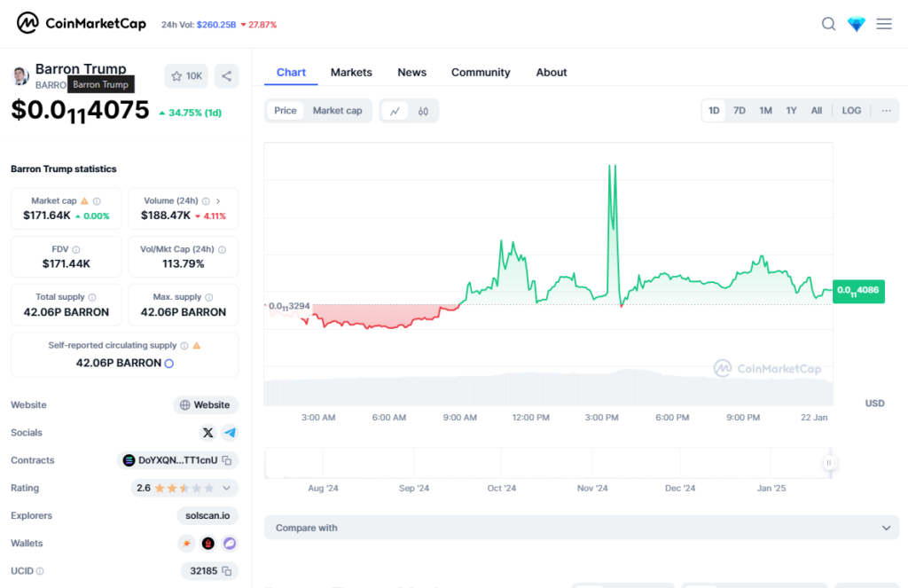Viewport: 908px width, 588px height.
Task: Click the $188.47K volume value
Action: [166, 216]
